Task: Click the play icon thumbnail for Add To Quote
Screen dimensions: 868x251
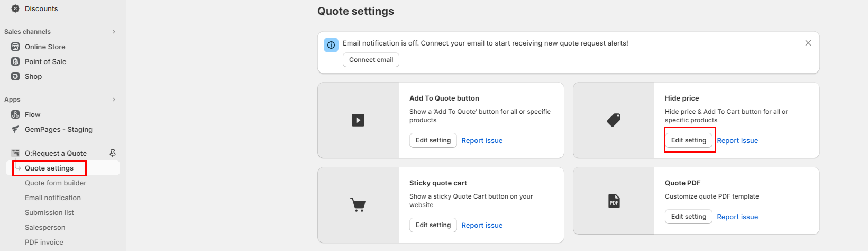Action: [x=358, y=120]
